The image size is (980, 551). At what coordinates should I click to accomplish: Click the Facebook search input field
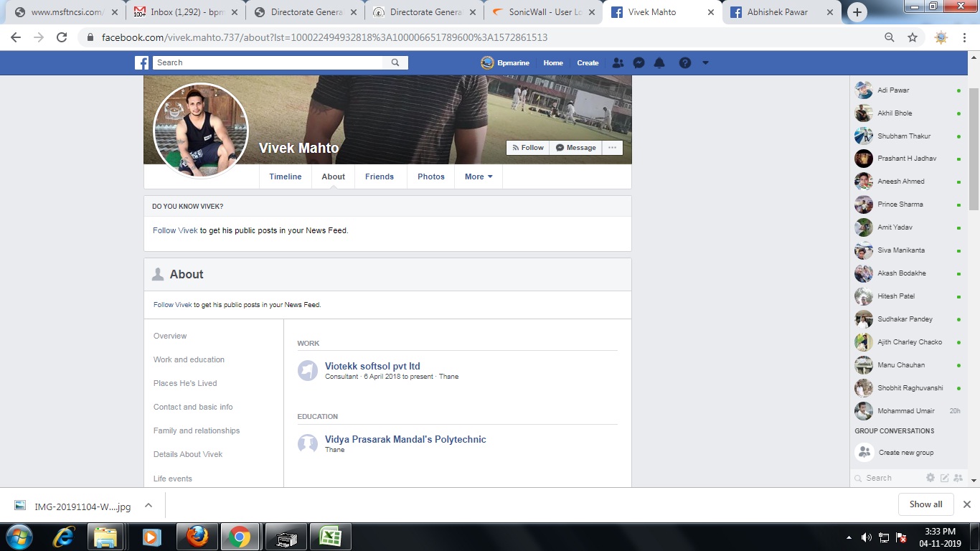click(x=269, y=63)
